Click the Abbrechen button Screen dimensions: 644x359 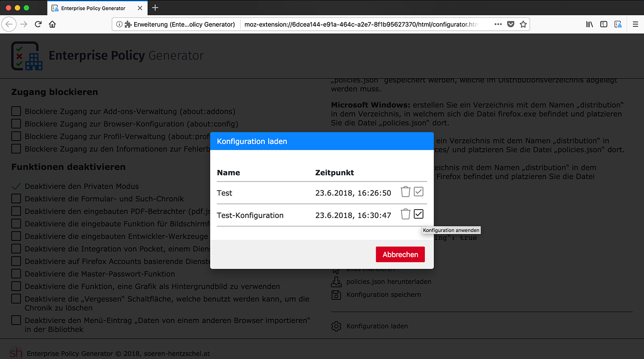click(x=400, y=254)
